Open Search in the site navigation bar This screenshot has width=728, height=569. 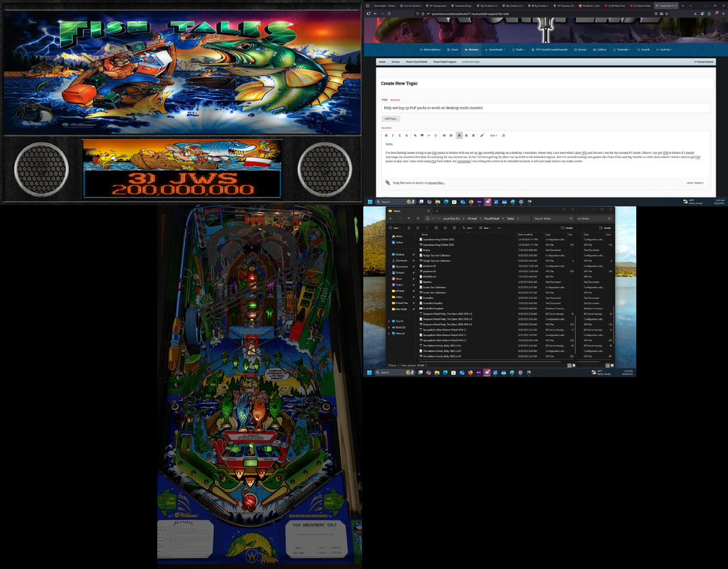coord(644,50)
